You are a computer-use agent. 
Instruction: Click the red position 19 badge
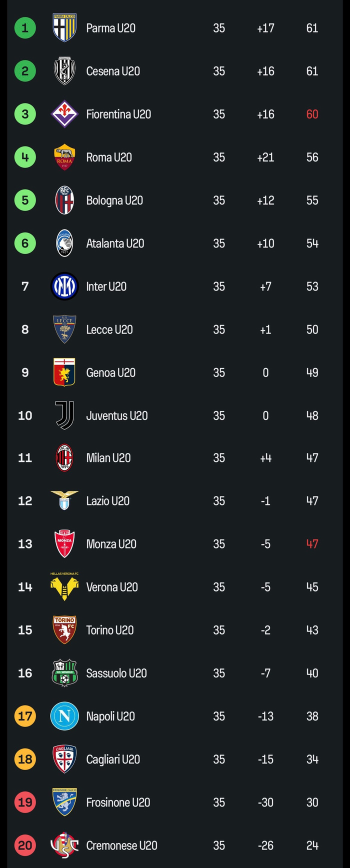pos(25,802)
